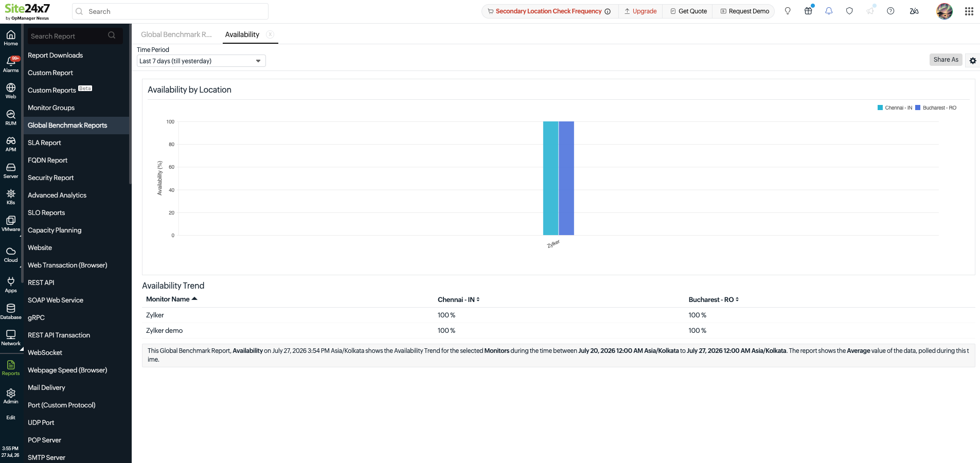
Task: Click the Get Quote button
Action: [x=688, y=11]
